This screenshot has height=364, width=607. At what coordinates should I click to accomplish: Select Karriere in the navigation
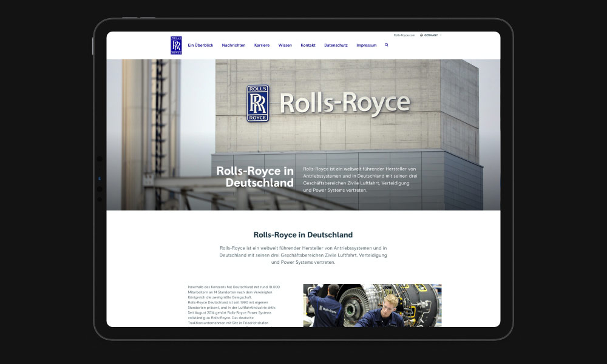pos(262,45)
